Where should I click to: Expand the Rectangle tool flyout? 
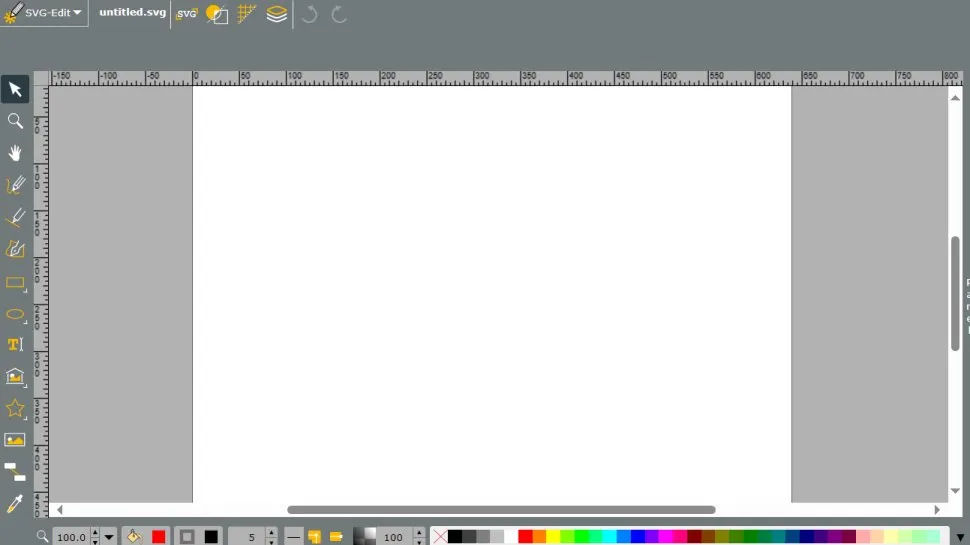point(25,291)
